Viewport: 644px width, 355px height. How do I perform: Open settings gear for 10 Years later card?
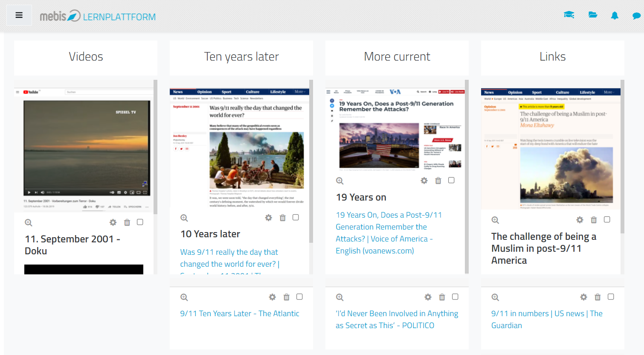click(269, 218)
